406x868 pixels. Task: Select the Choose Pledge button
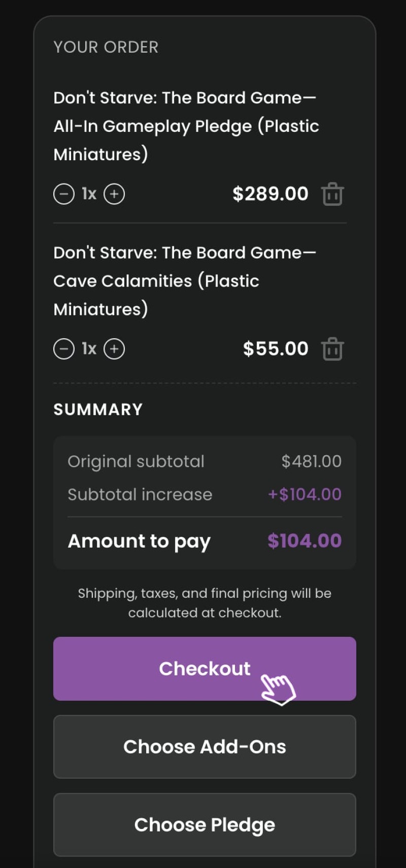point(205,825)
